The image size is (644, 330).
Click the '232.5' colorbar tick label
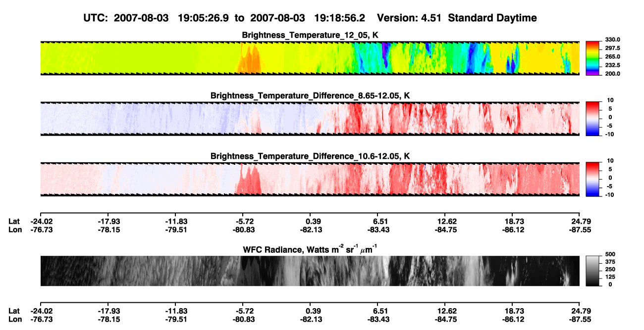(612, 65)
